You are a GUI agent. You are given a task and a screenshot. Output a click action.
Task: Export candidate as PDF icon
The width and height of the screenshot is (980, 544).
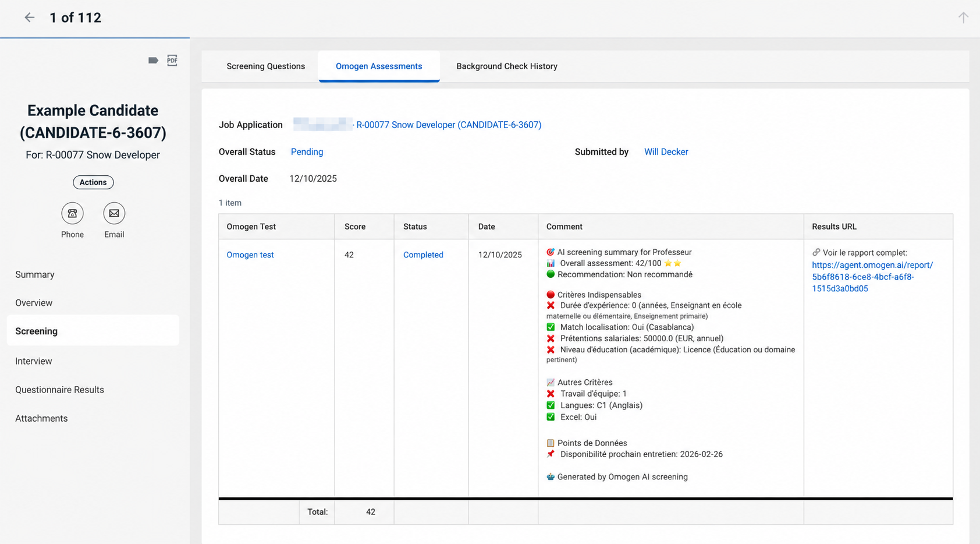coord(172,60)
